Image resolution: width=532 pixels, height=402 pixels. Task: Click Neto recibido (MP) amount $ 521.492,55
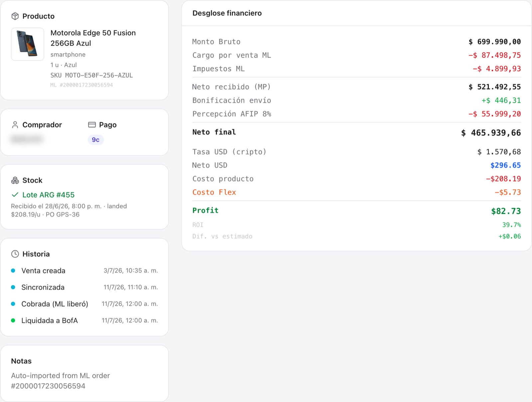(x=495, y=87)
